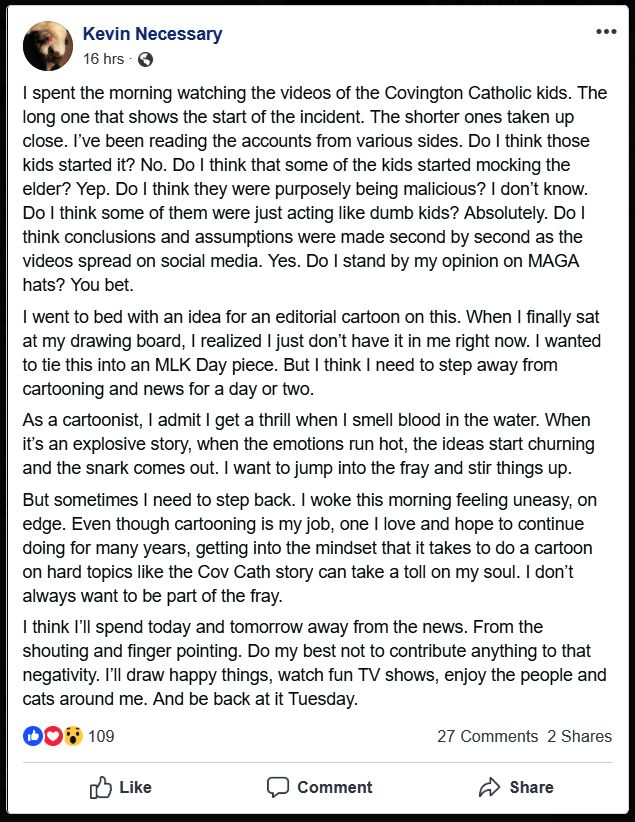Click the thumbs-up outline Like icon
635x822 pixels.
click(x=101, y=787)
